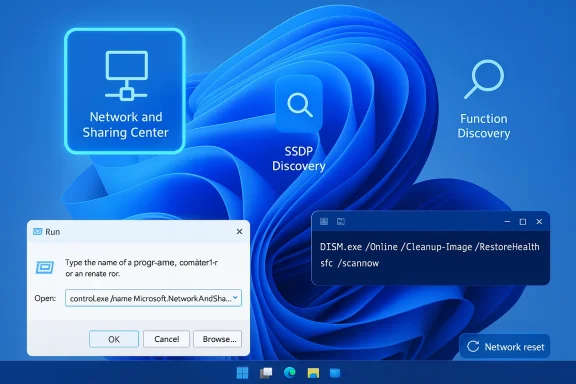Click OK in the Run dialog
The image size is (576, 384).
(114, 339)
